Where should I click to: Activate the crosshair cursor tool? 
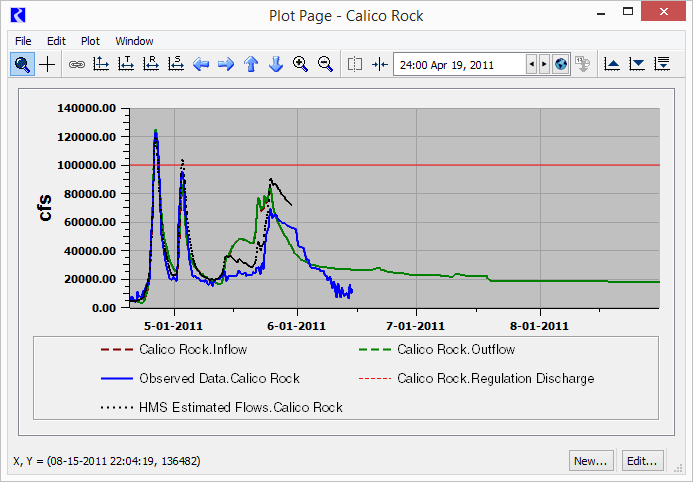(x=47, y=65)
